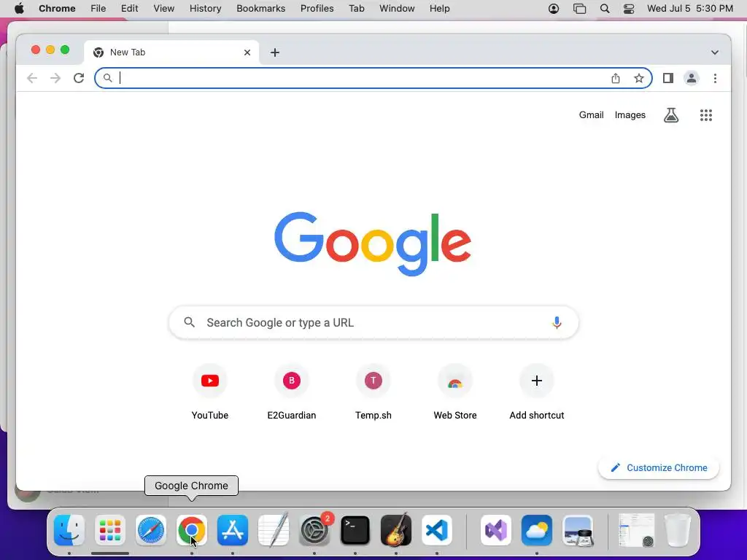Image resolution: width=747 pixels, height=560 pixels.
Task: Open the Help menu
Action: [x=439, y=9]
